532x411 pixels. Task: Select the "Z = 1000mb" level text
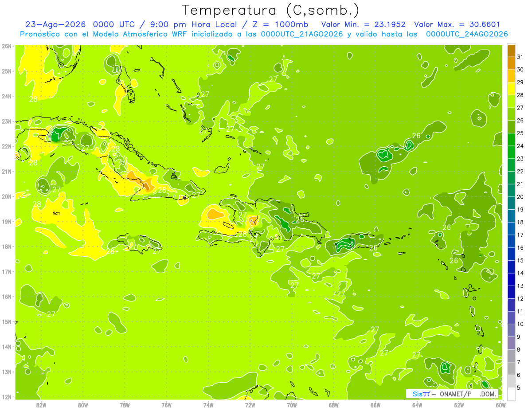coord(280,24)
